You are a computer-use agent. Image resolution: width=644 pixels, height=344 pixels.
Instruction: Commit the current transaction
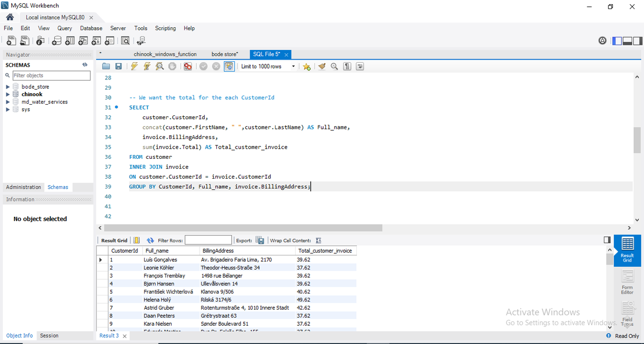[x=203, y=67]
